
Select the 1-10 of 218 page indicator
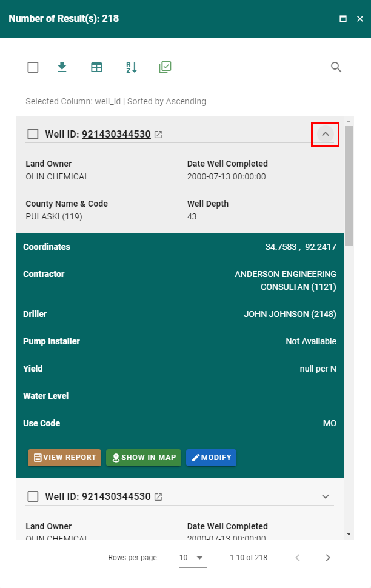[249, 558]
